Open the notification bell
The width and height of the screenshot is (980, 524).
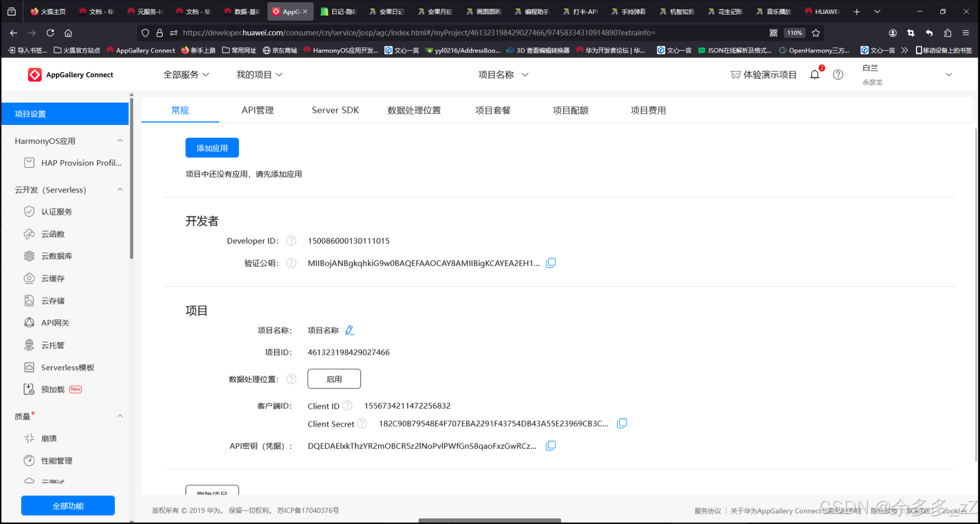pos(815,75)
